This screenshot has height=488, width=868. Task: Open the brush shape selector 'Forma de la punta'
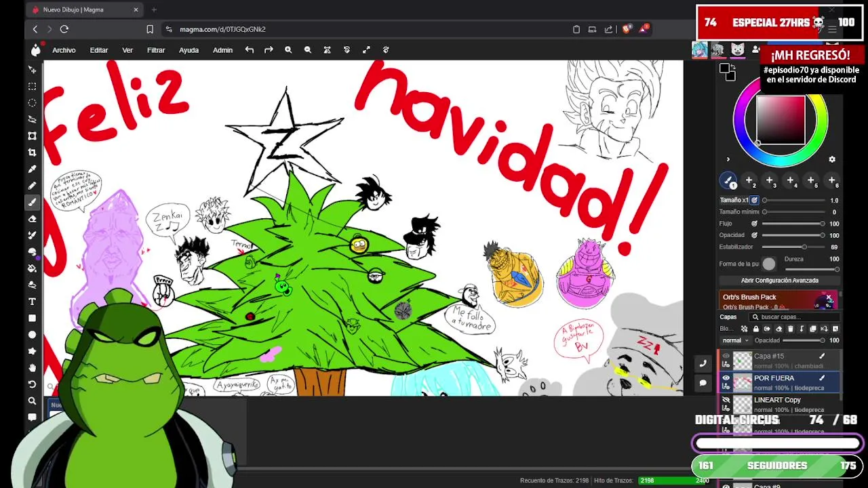(x=768, y=264)
